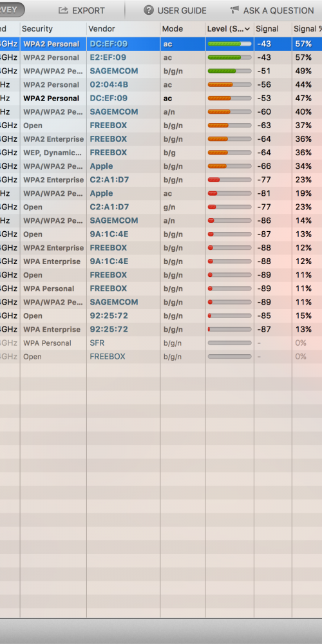Click the Export share icon
The image size is (322, 644).
tap(63, 10)
